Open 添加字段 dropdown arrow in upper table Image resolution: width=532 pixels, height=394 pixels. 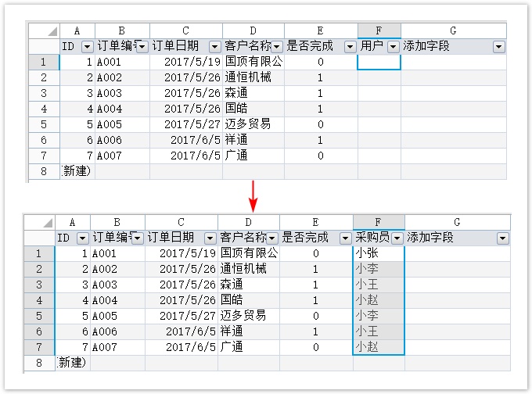coord(498,47)
